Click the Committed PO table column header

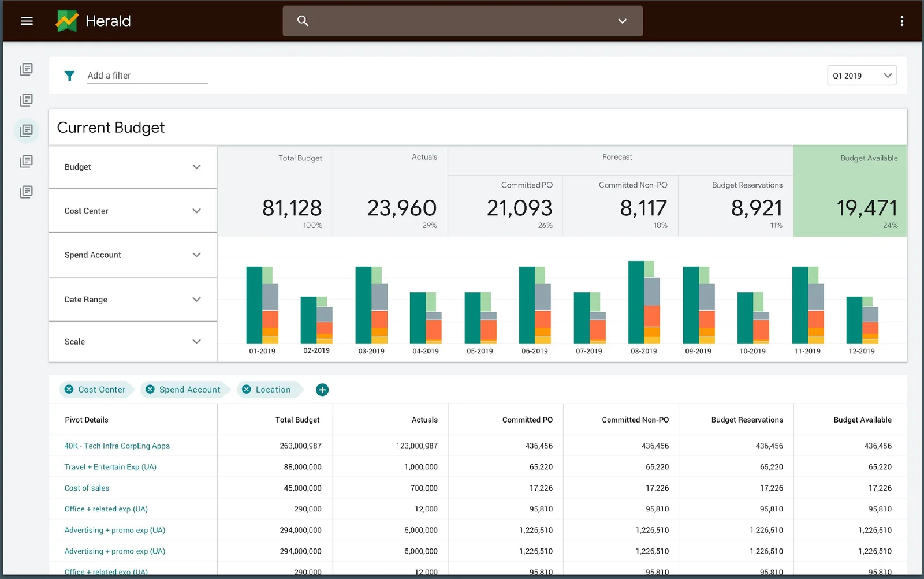coord(527,420)
